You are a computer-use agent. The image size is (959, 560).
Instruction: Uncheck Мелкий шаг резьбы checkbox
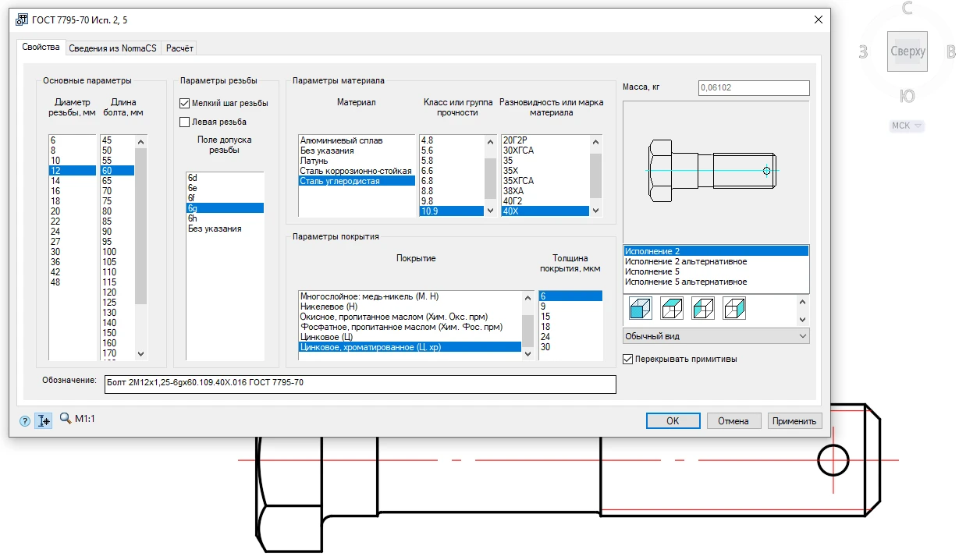(x=185, y=103)
